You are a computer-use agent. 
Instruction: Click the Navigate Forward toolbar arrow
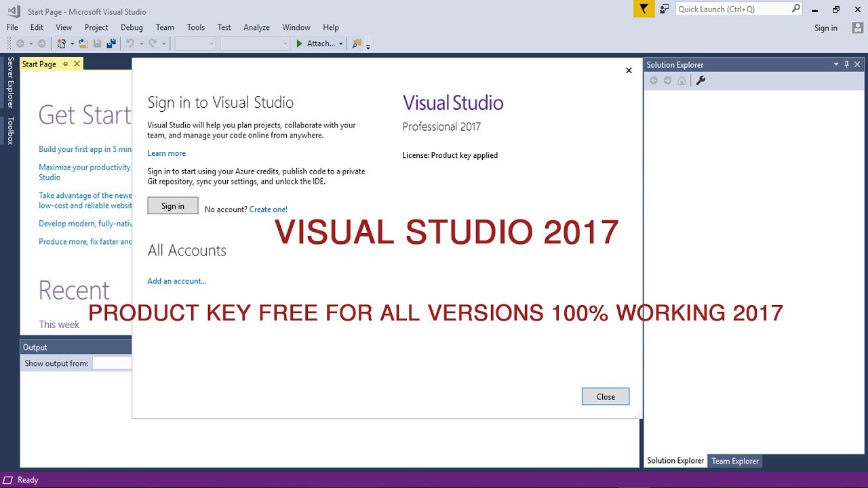(x=42, y=43)
